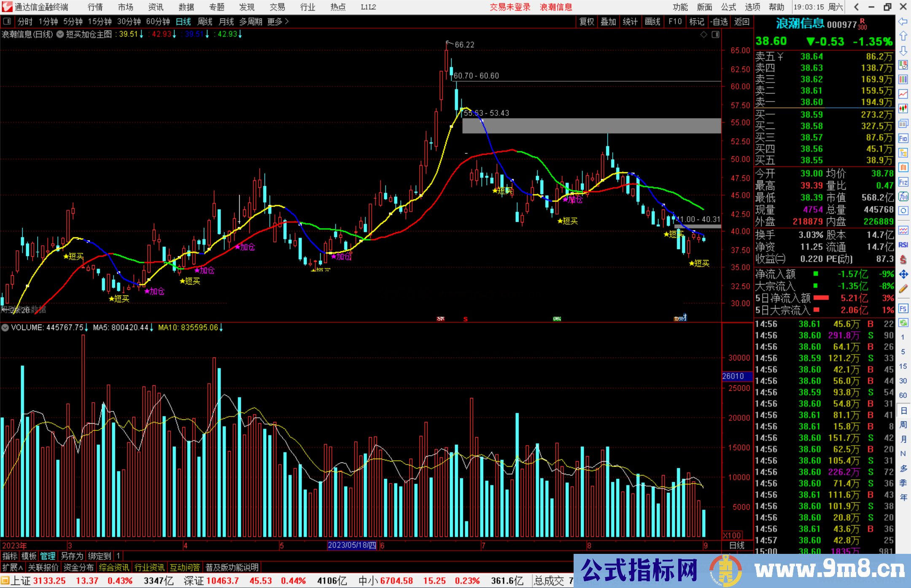Open the tree structure sidebar icon
The image size is (911, 588).
[x=903, y=153]
